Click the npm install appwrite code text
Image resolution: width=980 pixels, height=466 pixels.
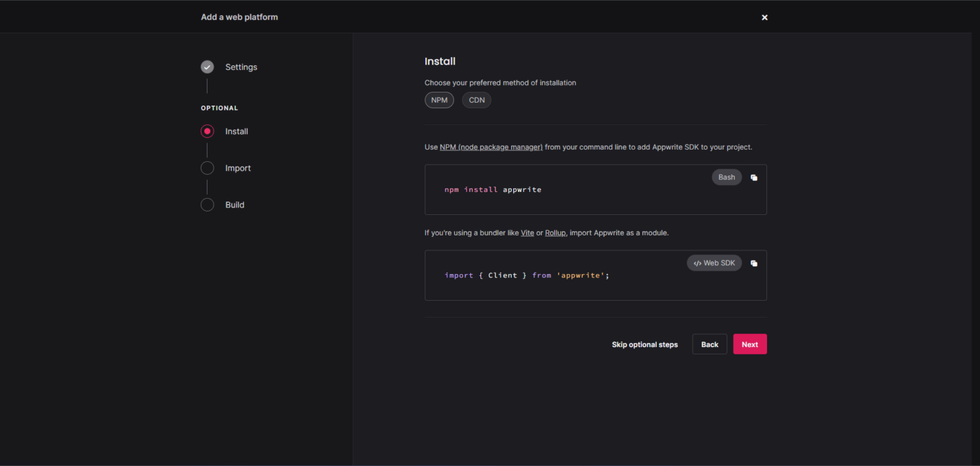(493, 189)
